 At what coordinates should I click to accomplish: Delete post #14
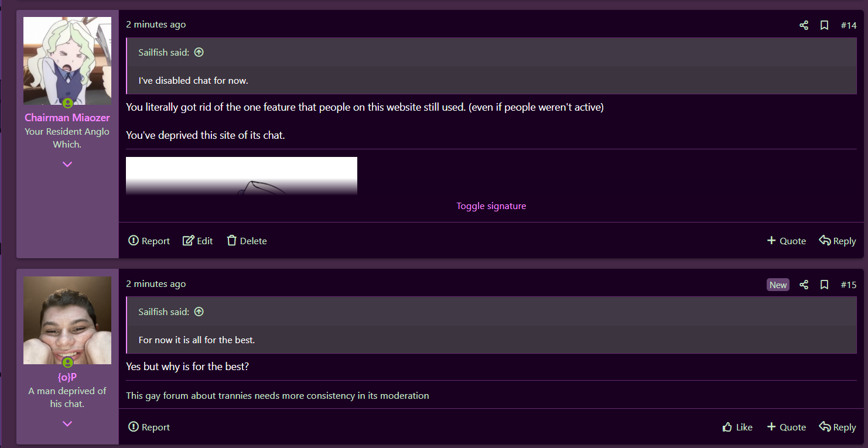pos(247,241)
